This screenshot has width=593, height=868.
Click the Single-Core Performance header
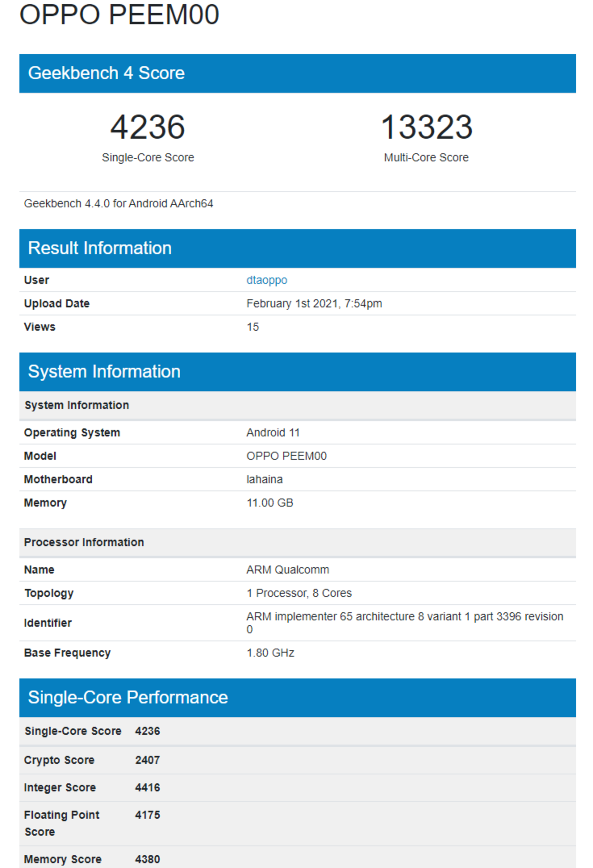(x=297, y=698)
